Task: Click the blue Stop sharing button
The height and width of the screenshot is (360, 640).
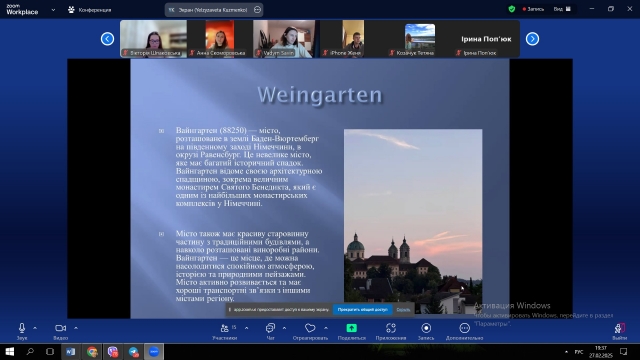Action: [362, 309]
